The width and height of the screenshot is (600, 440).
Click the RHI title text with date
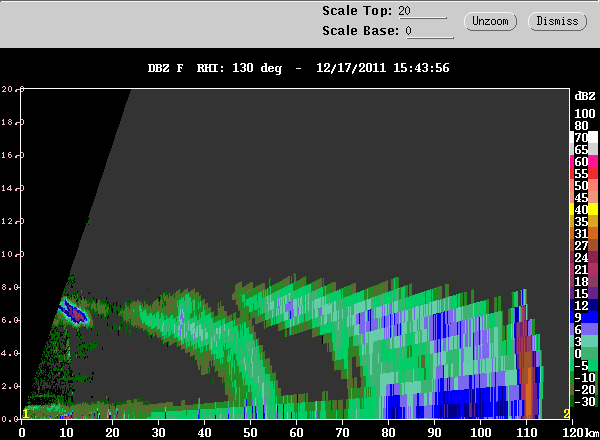(298, 68)
